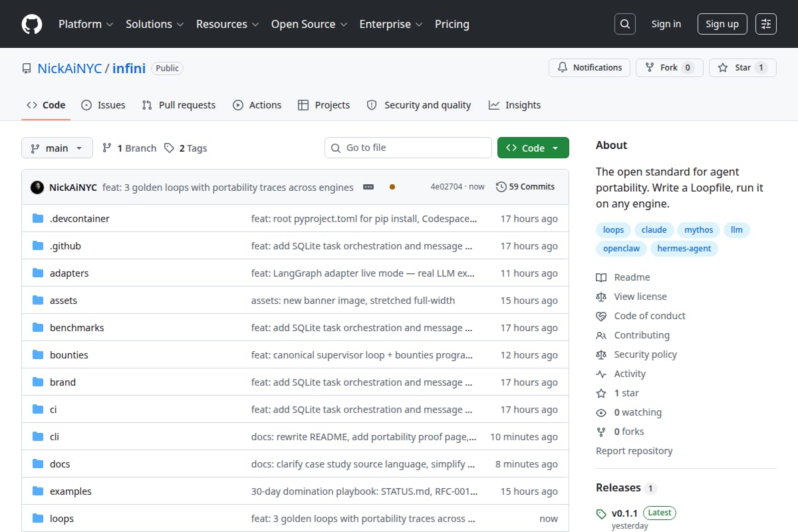Click the eye icon beside 0 watching

pyautogui.click(x=601, y=412)
